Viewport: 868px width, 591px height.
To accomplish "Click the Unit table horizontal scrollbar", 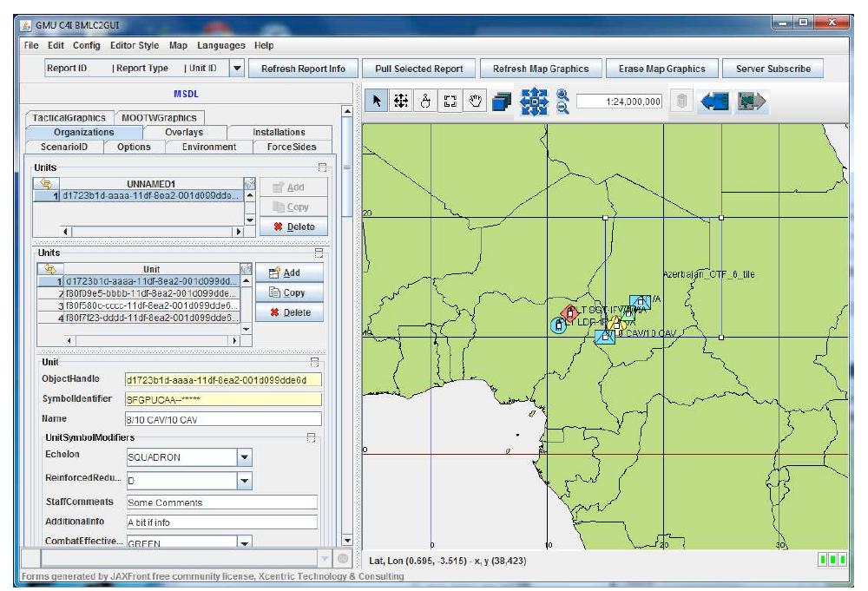I will [x=152, y=341].
